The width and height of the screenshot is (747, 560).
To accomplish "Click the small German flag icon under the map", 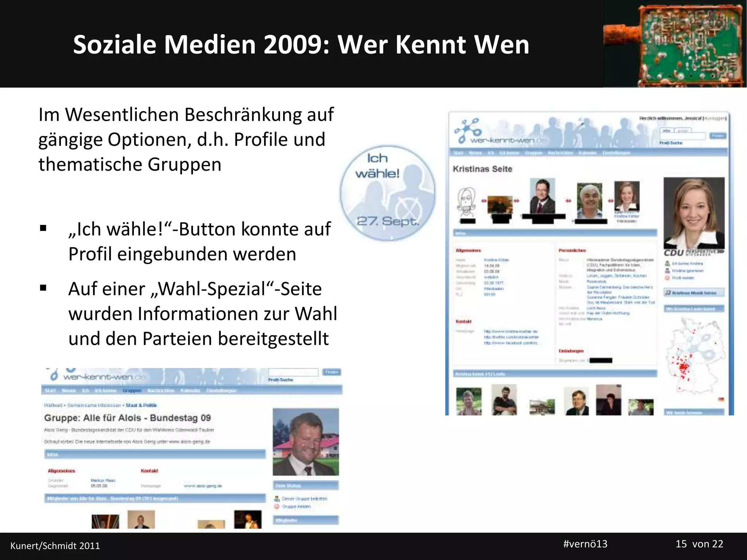I will click(x=721, y=399).
